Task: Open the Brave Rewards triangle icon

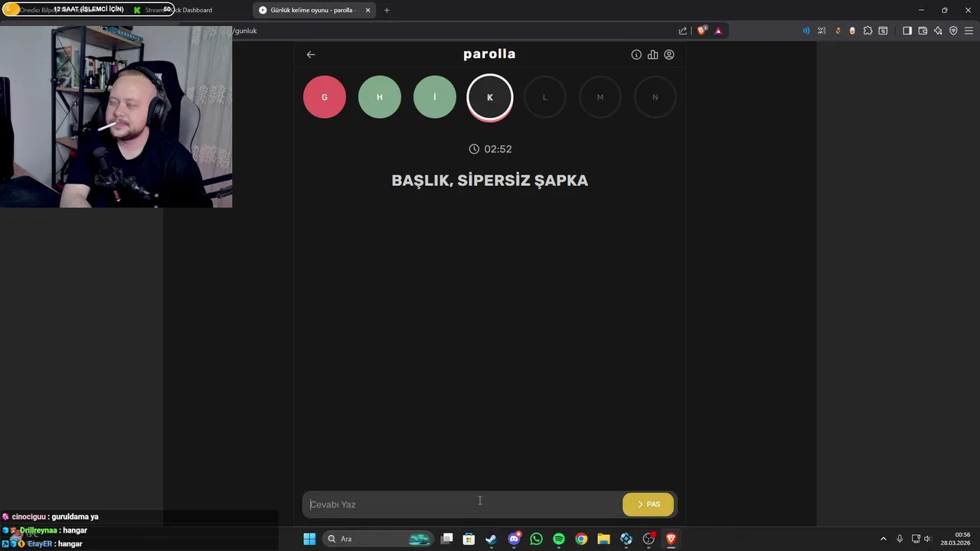Action: tap(718, 31)
